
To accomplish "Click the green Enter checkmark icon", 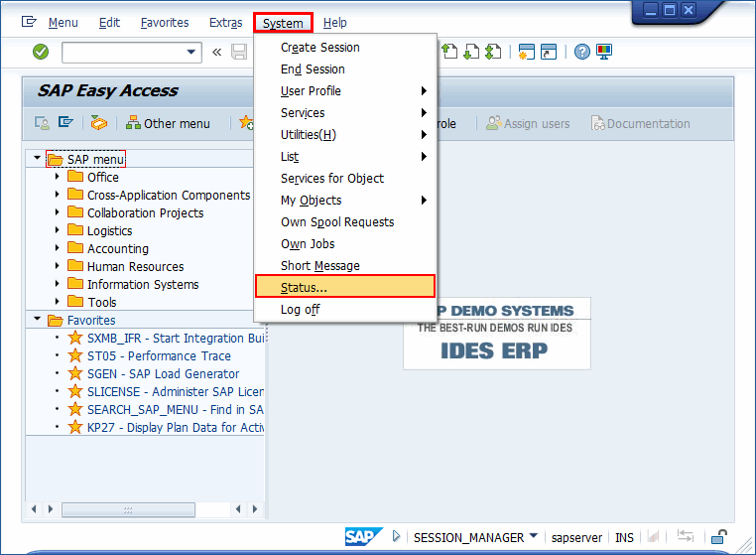I will click(41, 52).
